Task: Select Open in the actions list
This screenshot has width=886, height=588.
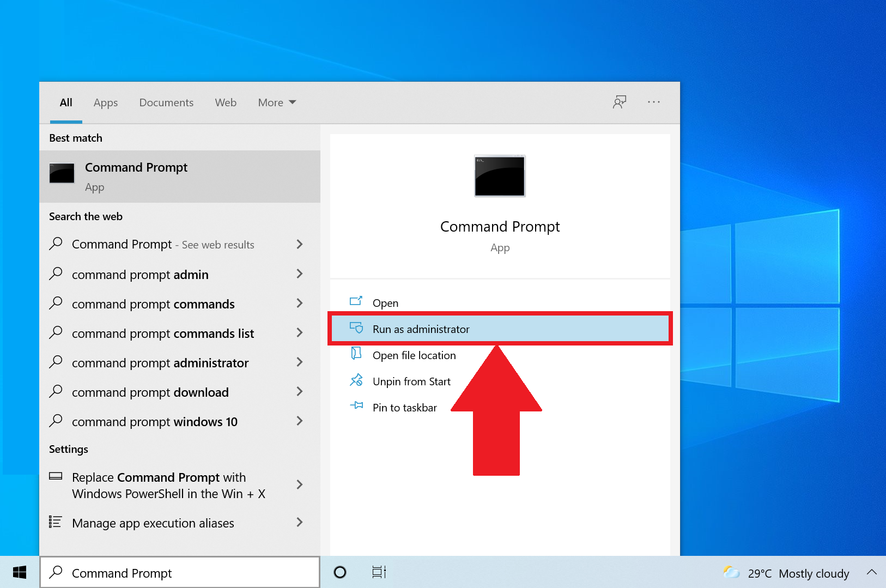Action: [x=500, y=302]
